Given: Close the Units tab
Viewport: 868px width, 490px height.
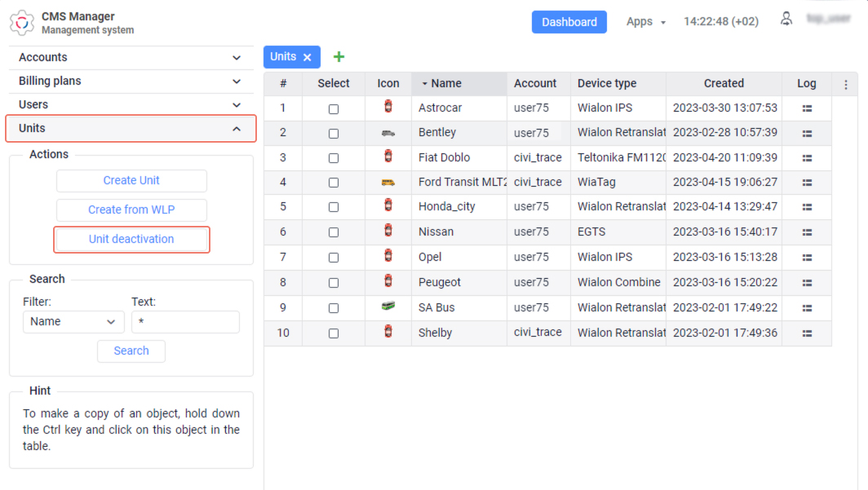Looking at the screenshot, I should 308,57.
